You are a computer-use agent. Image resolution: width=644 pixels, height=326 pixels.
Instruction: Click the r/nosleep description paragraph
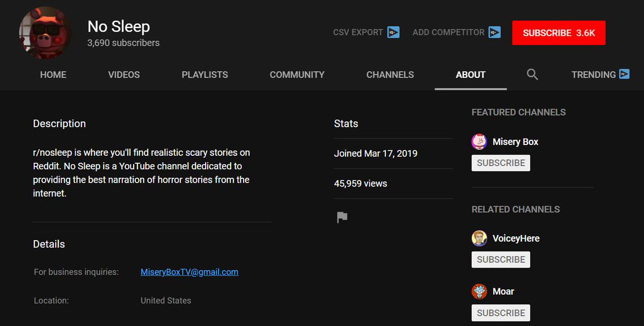pyautogui.click(x=141, y=173)
